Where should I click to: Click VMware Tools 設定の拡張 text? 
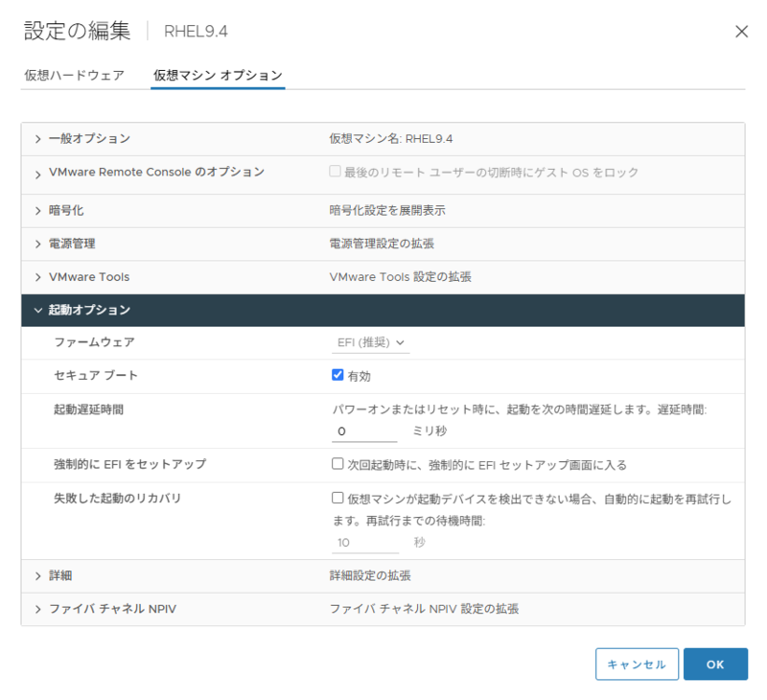coord(400,277)
